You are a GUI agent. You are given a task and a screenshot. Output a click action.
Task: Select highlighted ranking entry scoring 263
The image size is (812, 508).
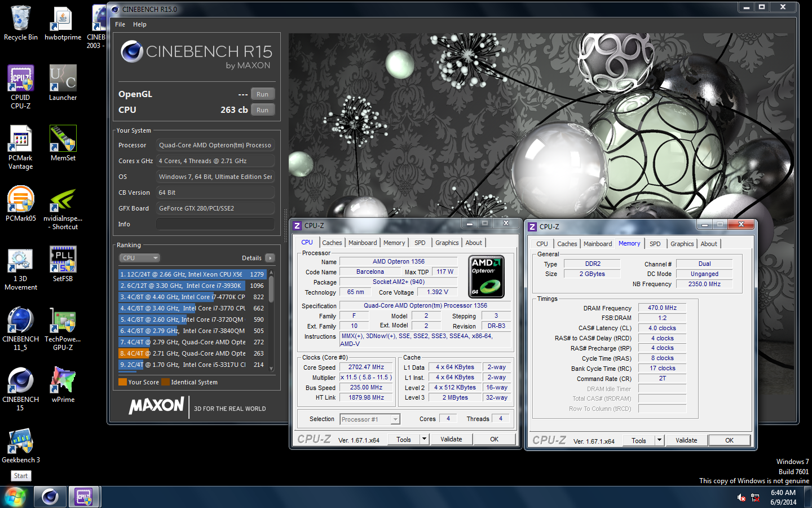(192, 353)
